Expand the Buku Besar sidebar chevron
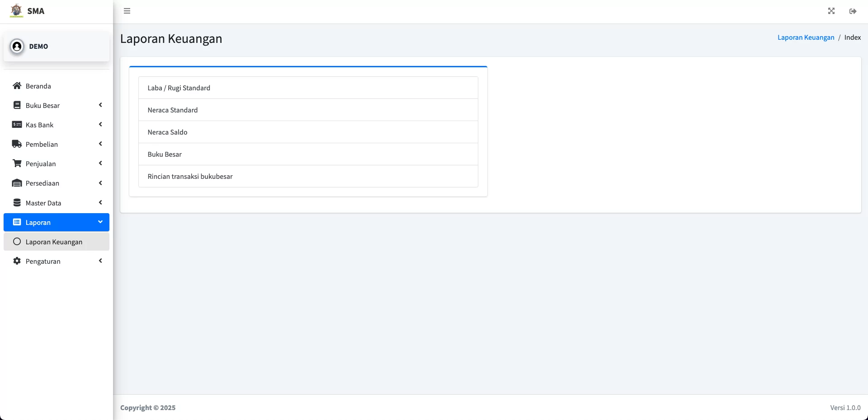The image size is (868, 420). [100, 105]
